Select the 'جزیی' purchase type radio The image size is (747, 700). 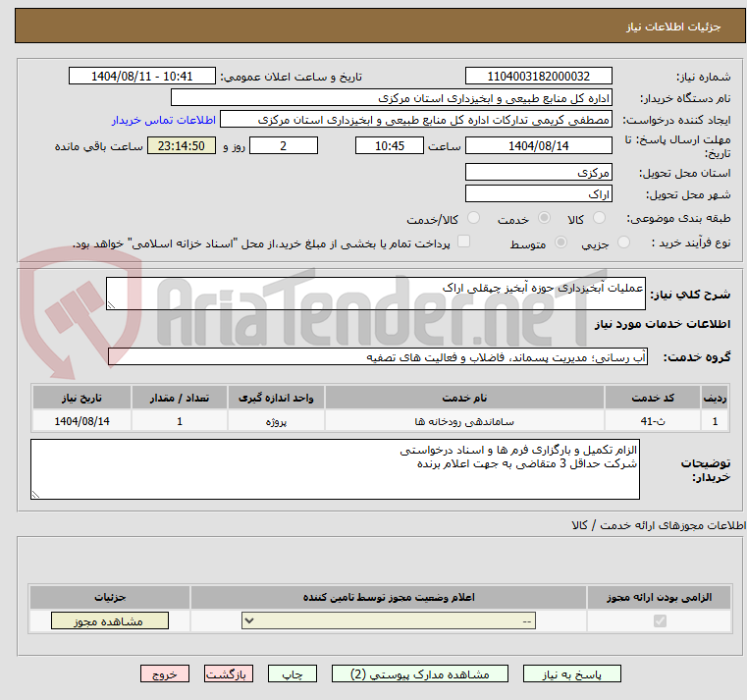pos(623,242)
